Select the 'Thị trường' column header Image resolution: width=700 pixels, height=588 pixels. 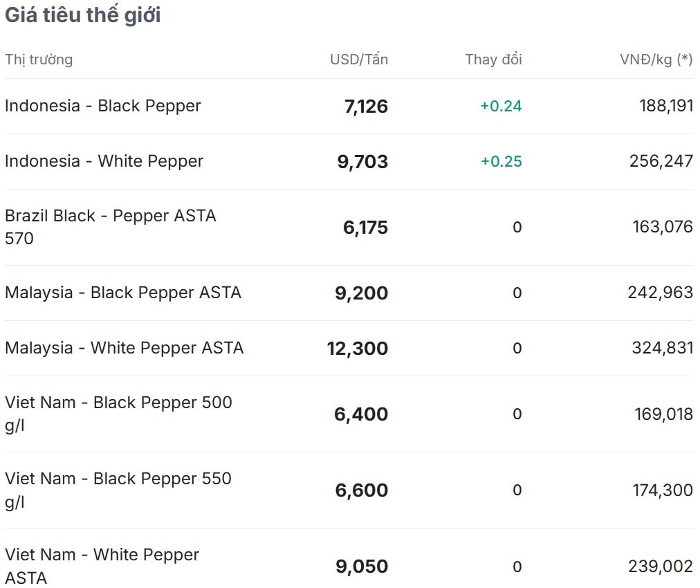[39, 59]
